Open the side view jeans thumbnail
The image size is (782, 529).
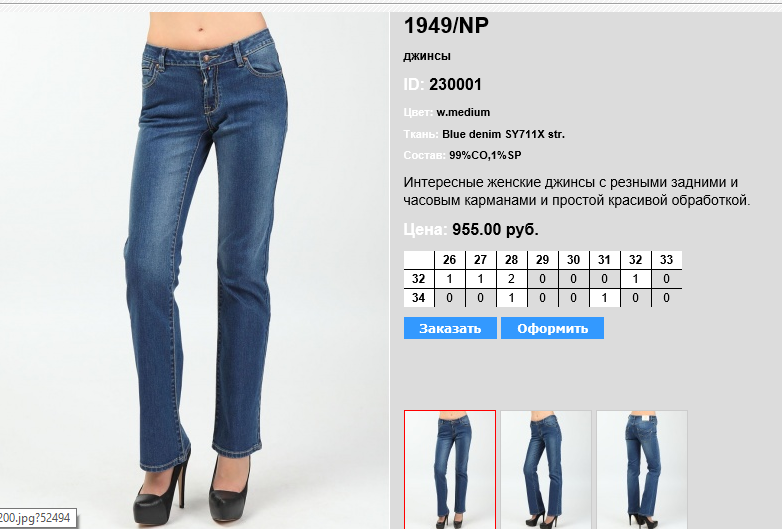pyautogui.click(x=546, y=469)
